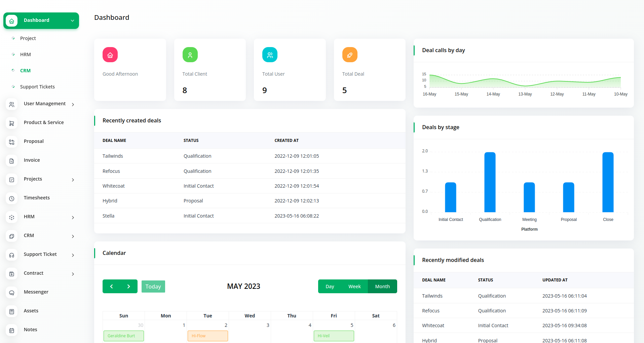Click the orange Total Deal rocket icon
The height and width of the screenshot is (343, 644).
pyautogui.click(x=350, y=55)
